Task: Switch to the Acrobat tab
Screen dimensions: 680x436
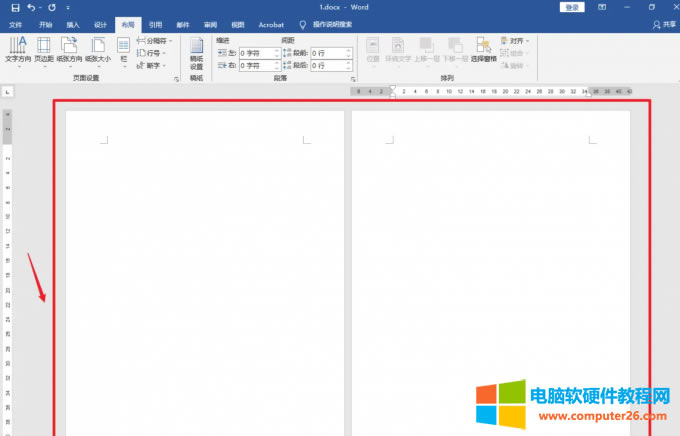Action: point(271,25)
